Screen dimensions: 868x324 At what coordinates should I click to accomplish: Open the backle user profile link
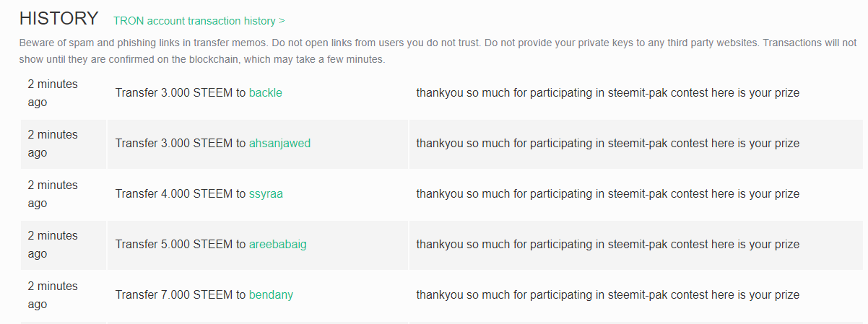click(266, 93)
